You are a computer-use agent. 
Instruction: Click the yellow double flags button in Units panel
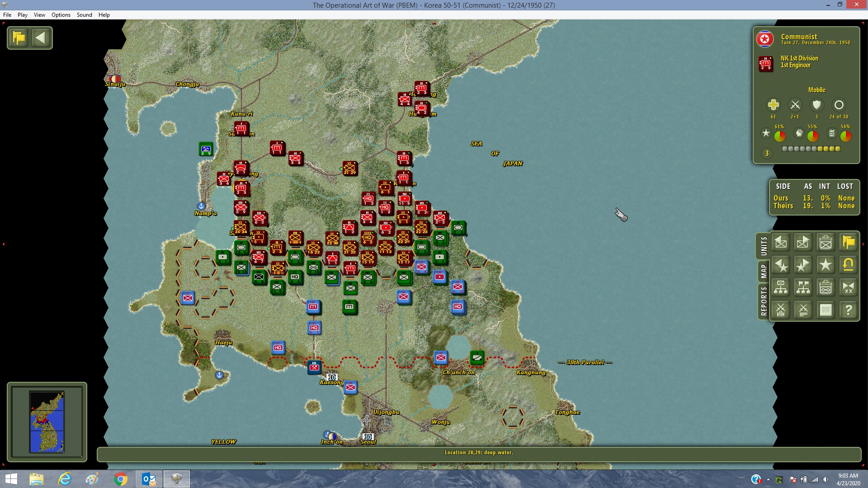[849, 243]
